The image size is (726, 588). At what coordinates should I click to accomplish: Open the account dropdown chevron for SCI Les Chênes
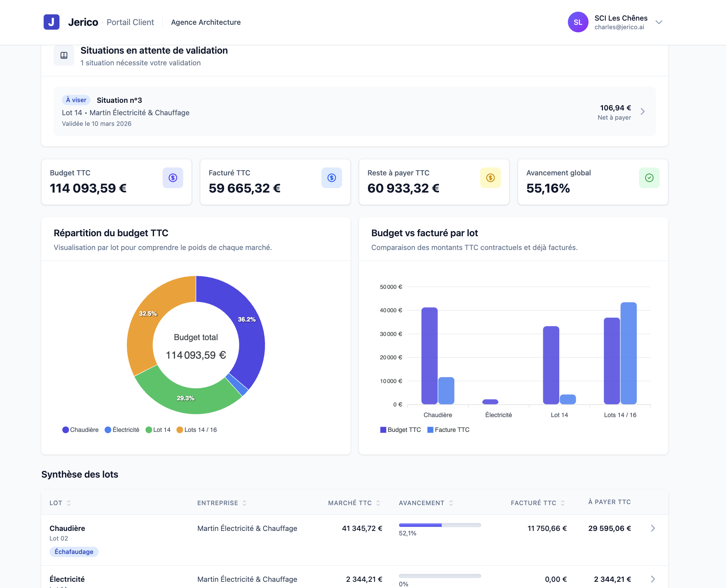coord(659,22)
